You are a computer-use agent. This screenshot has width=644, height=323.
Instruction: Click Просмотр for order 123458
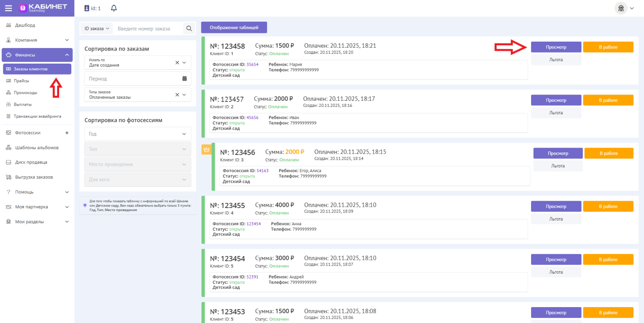click(x=556, y=47)
